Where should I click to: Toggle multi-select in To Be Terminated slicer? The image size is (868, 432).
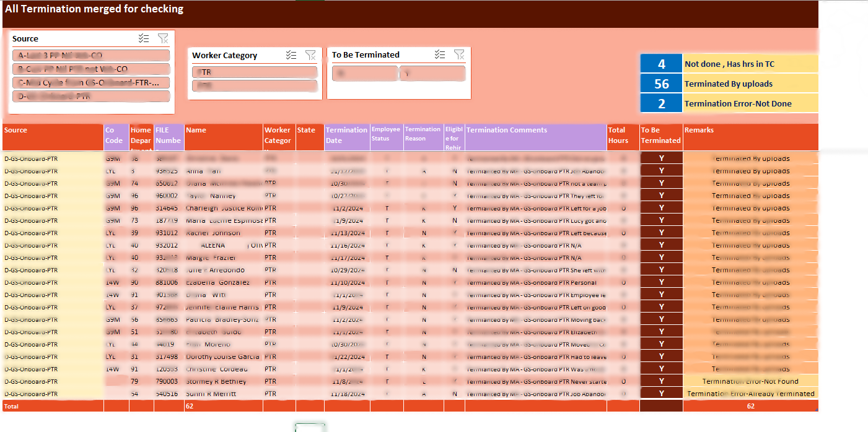(x=440, y=54)
